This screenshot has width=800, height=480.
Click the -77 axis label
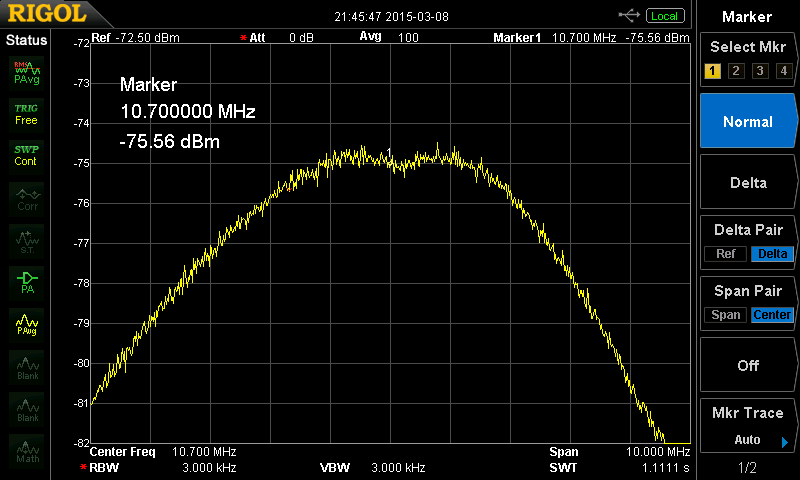pyautogui.click(x=81, y=243)
